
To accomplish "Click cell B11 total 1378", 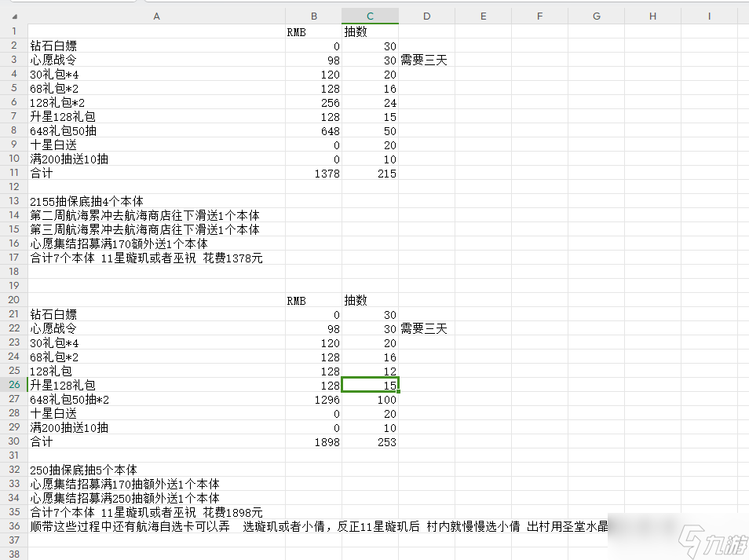I will (314, 173).
